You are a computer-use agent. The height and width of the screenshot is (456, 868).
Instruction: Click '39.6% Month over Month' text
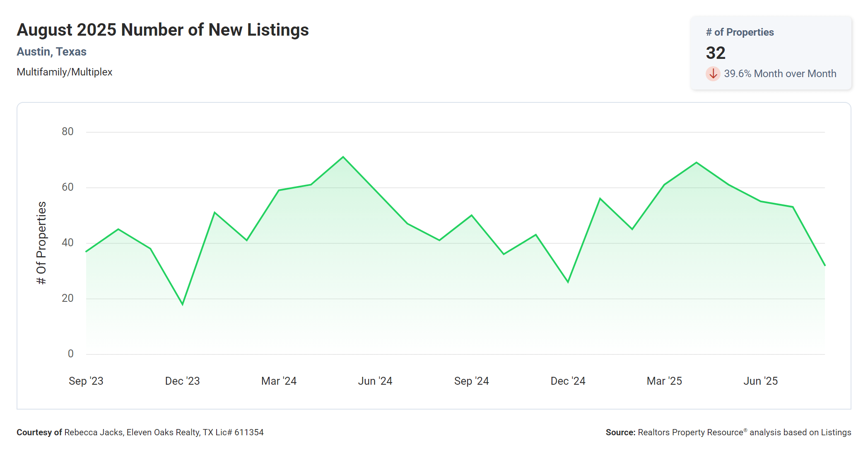point(780,74)
